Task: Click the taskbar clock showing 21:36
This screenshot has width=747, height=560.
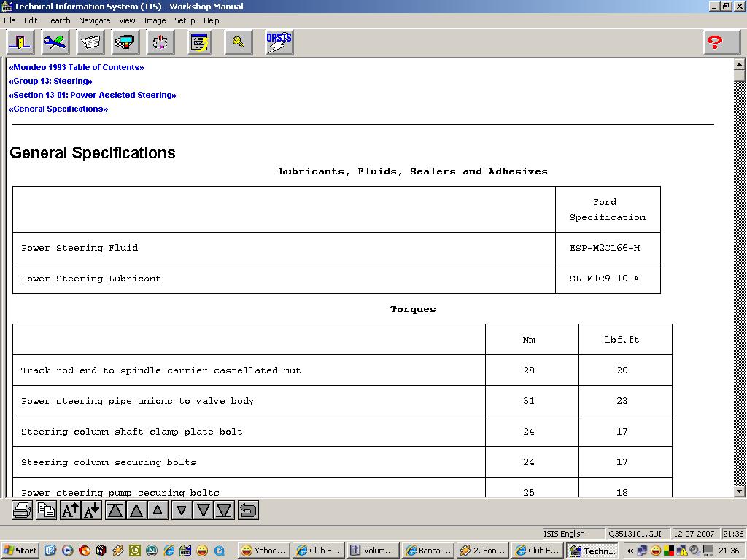Action: pyautogui.click(x=729, y=551)
